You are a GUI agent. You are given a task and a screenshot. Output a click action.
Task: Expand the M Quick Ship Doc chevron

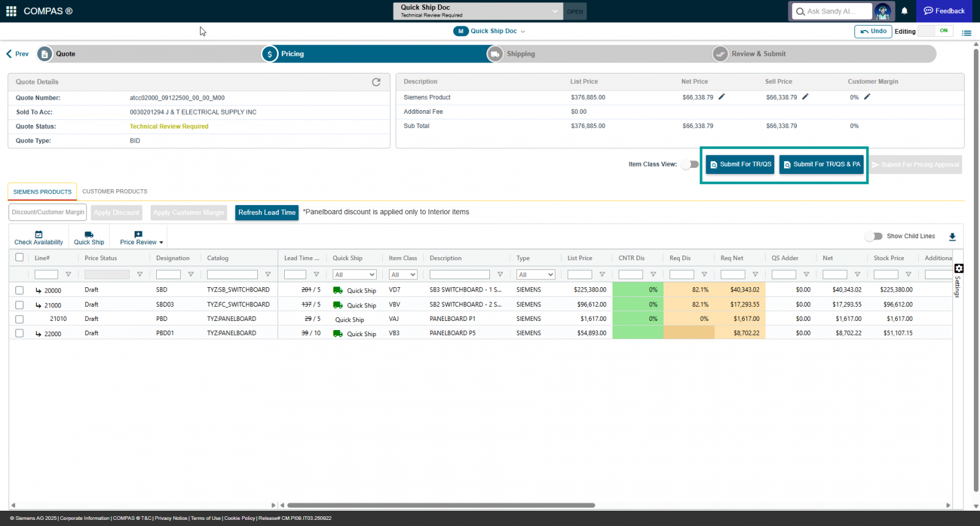coord(522,31)
